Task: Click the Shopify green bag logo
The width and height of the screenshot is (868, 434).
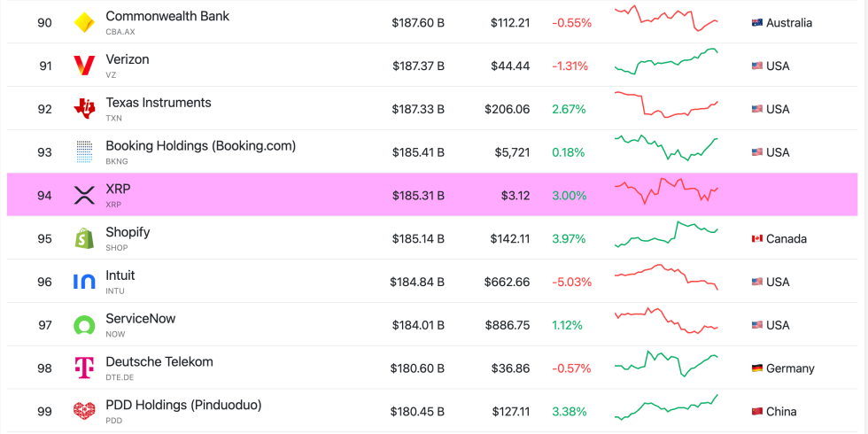Action: (84, 239)
